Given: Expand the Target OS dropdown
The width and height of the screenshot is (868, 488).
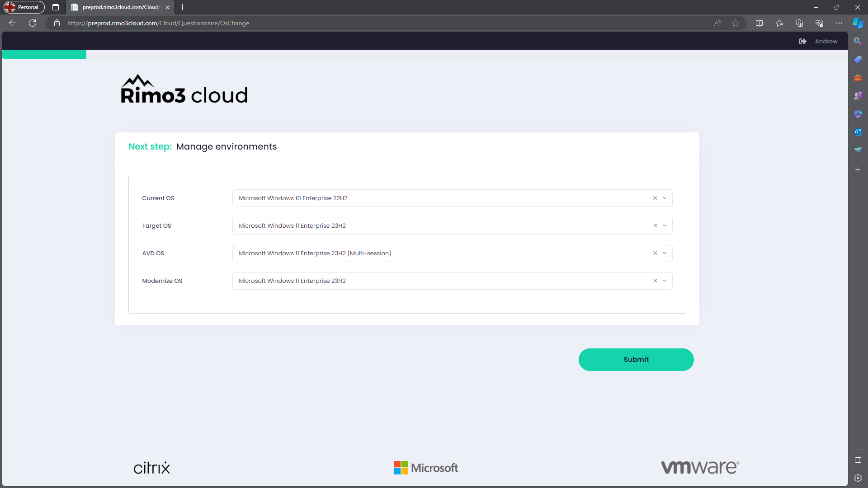Looking at the screenshot, I should (x=665, y=225).
